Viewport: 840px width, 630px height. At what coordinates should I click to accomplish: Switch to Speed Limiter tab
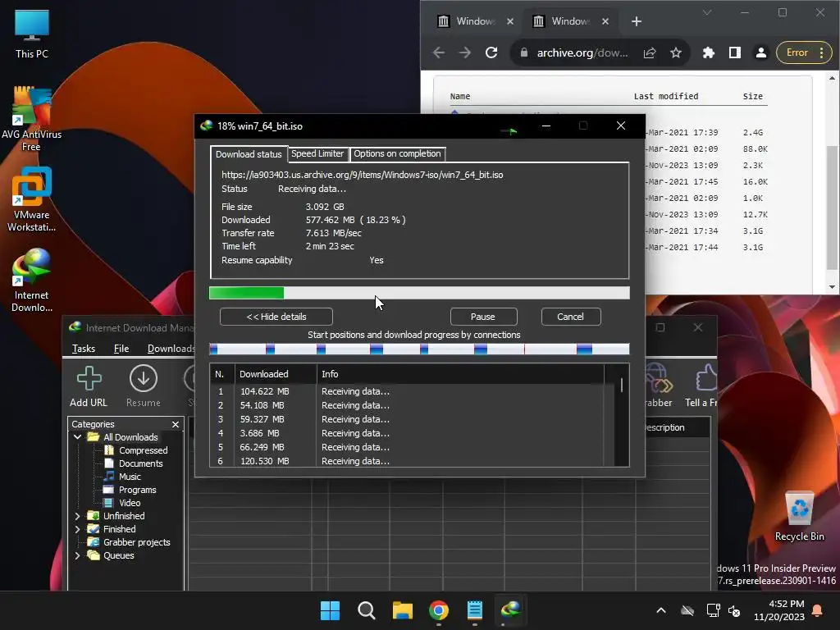pos(317,153)
